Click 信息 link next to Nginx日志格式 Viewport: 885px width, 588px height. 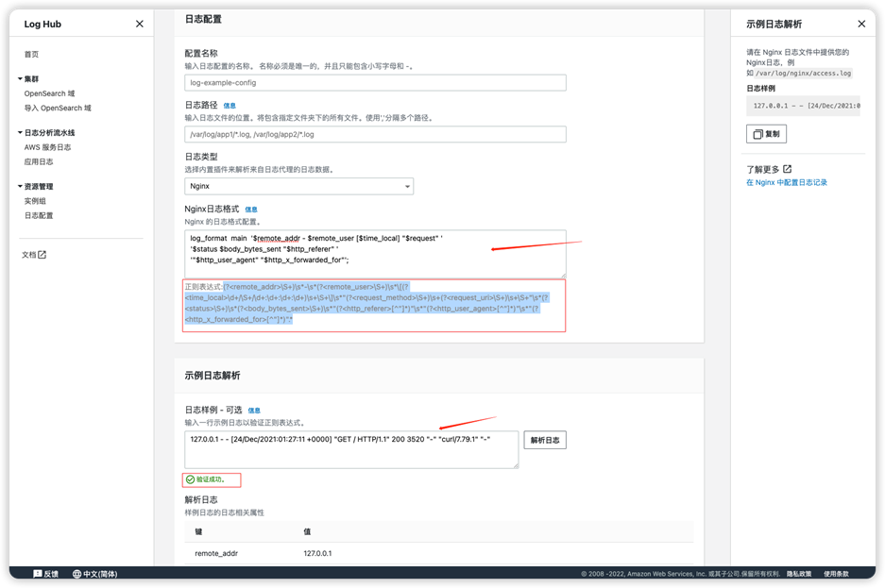(x=251, y=210)
